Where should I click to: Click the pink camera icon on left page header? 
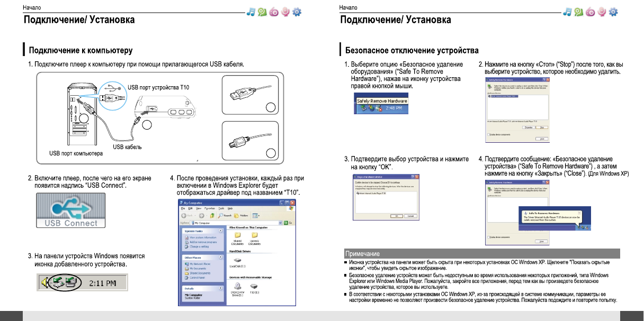274,12
